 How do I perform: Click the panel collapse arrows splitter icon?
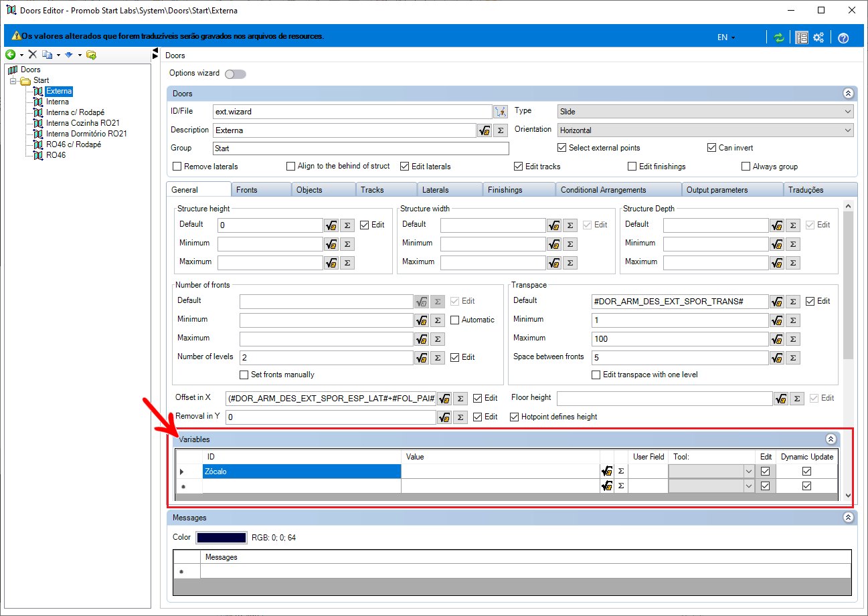coord(155,54)
